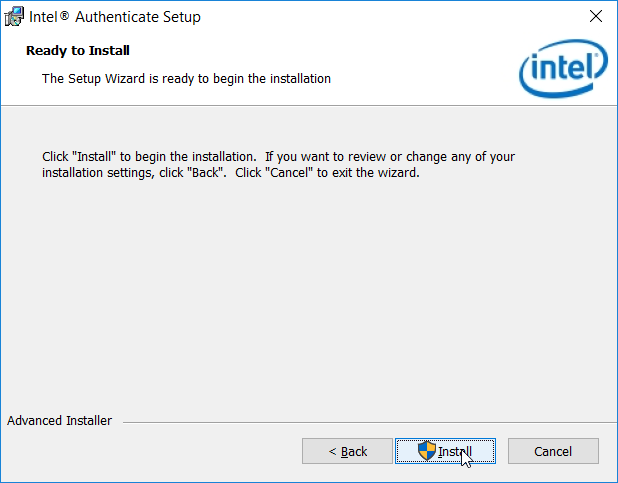Screen dimensions: 618x483
Task: Click the separator line beside Advanced Installer
Action: [370, 422]
